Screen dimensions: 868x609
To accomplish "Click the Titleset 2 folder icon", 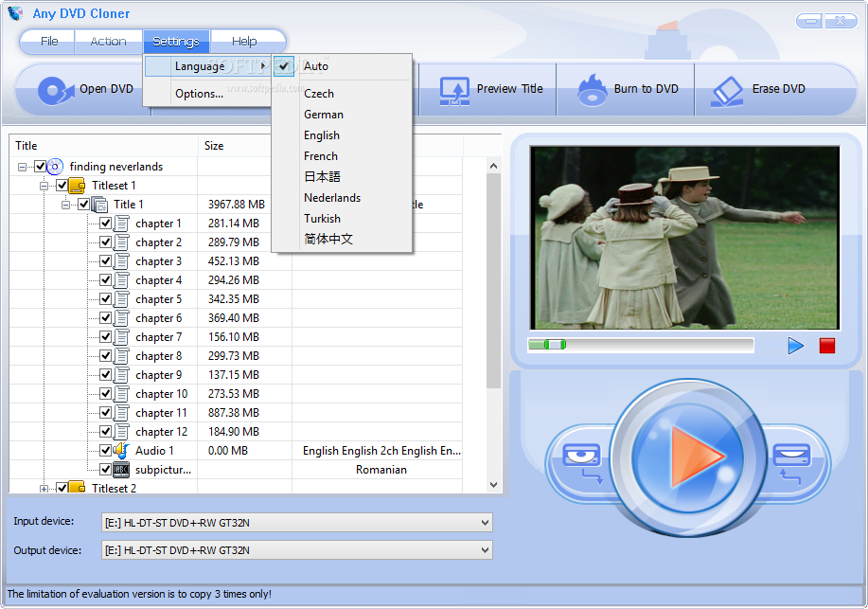I will coord(77,488).
